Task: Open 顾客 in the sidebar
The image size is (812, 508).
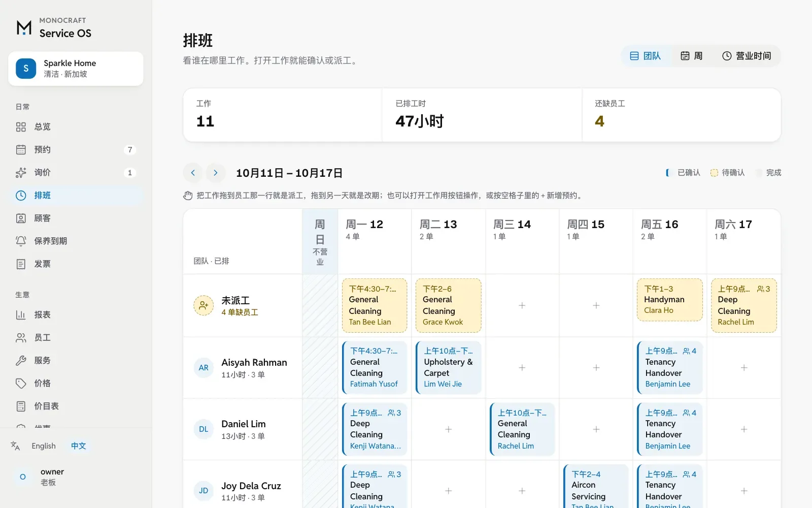Action: [x=76, y=218]
